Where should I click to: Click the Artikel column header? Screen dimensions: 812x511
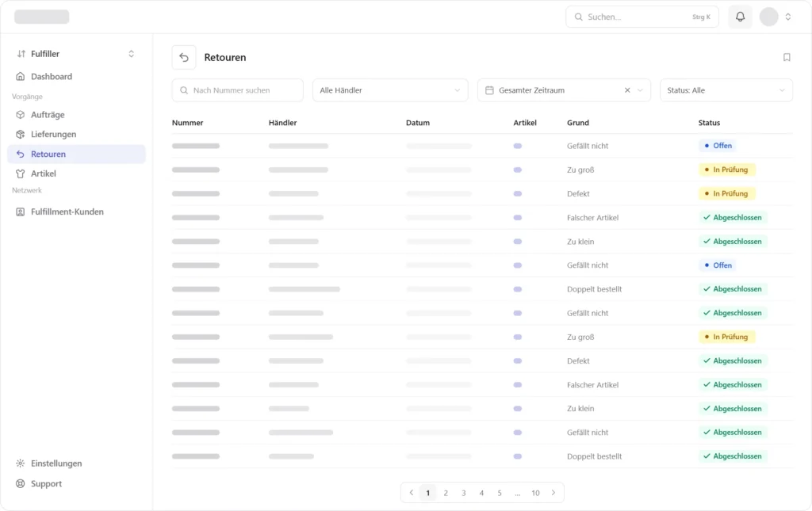coord(525,123)
